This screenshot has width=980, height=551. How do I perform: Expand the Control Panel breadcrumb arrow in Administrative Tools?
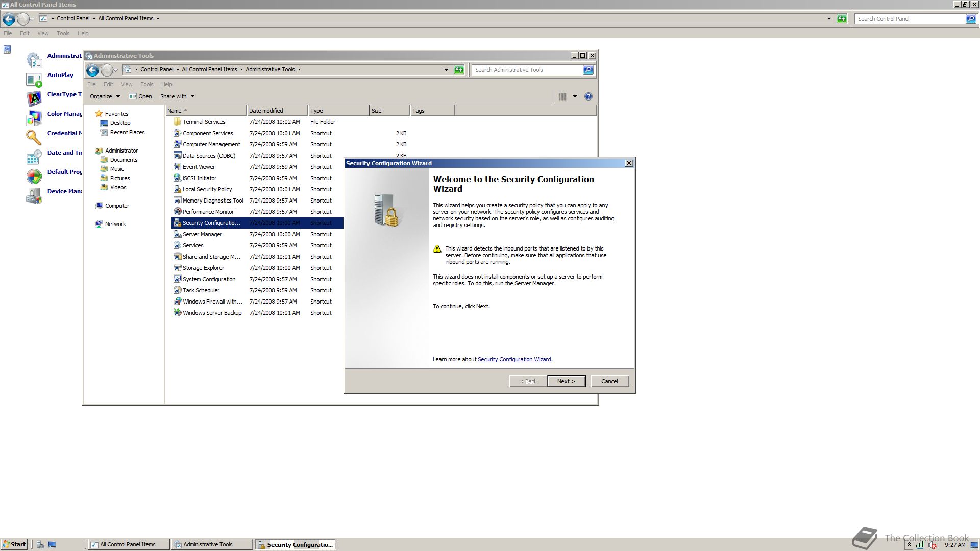click(178, 70)
